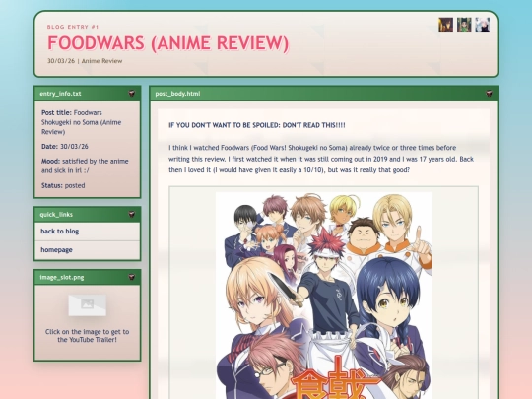Click the white-haired avatar thumbnail in header
The width and height of the screenshot is (532, 399).
point(482,25)
